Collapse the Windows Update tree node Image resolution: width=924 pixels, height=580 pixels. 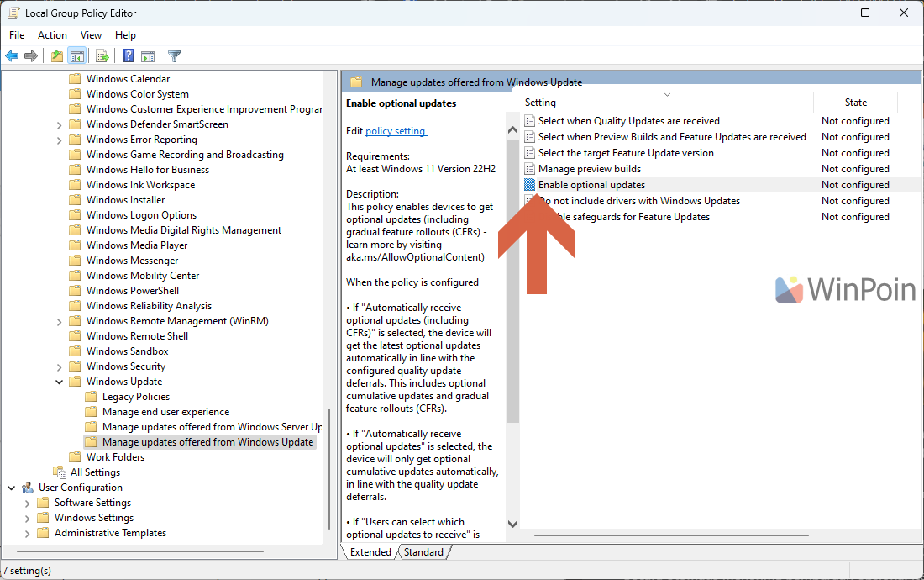[x=60, y=382]
